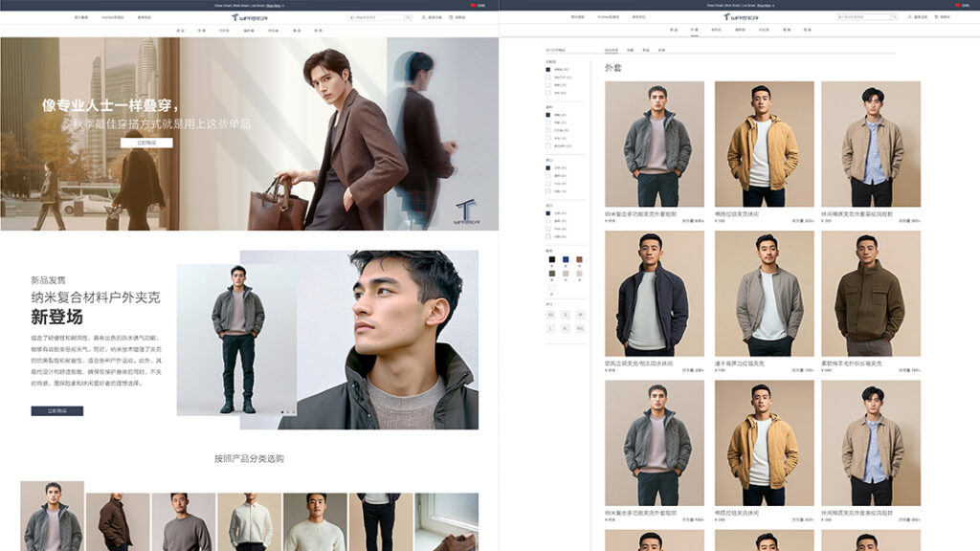980x551 pixels.
Task: Open the account user icon on right page
Action: click(x=909, y=17)
